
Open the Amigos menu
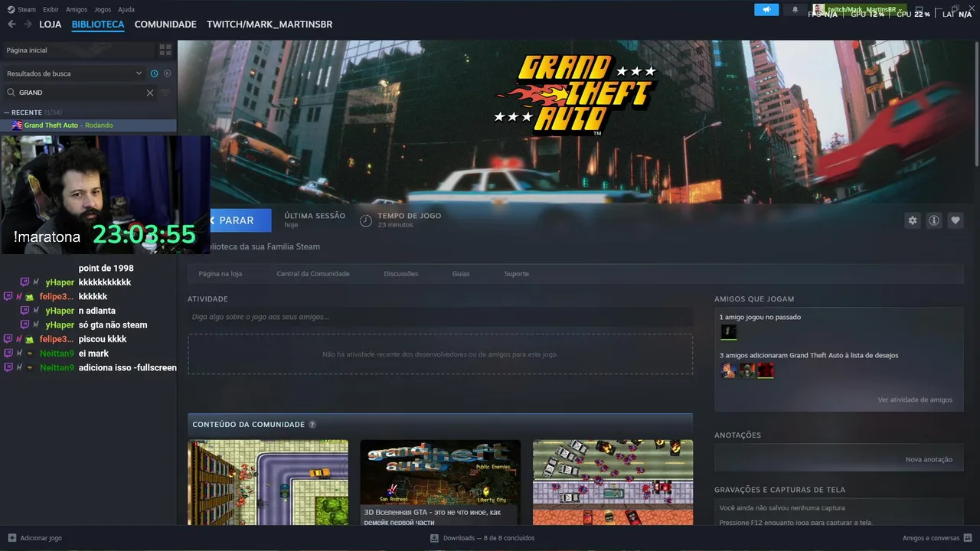point(77,9)
